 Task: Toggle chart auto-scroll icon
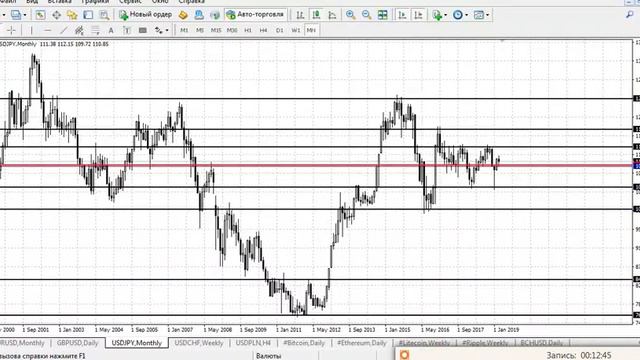click(402, 15)
